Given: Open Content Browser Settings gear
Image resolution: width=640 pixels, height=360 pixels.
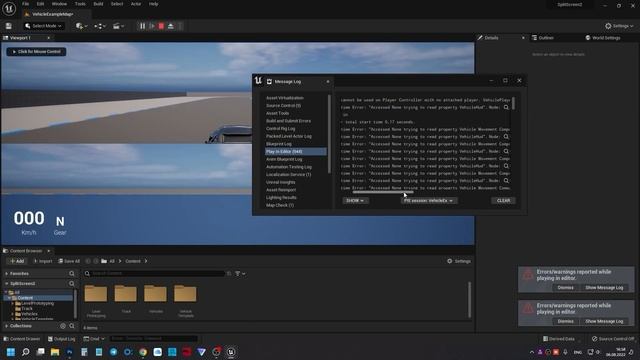Looking at the screenshot, I should click(x=459, y=261).
